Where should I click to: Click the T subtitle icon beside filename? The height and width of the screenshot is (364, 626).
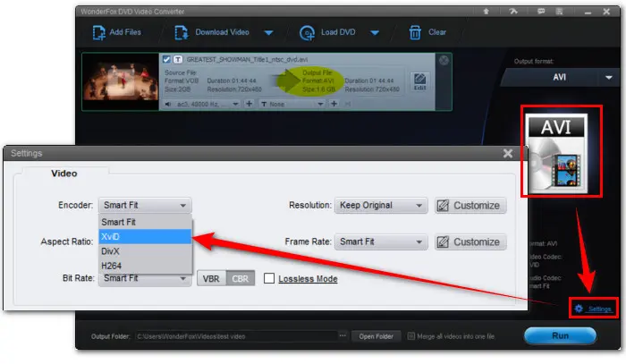178,59
